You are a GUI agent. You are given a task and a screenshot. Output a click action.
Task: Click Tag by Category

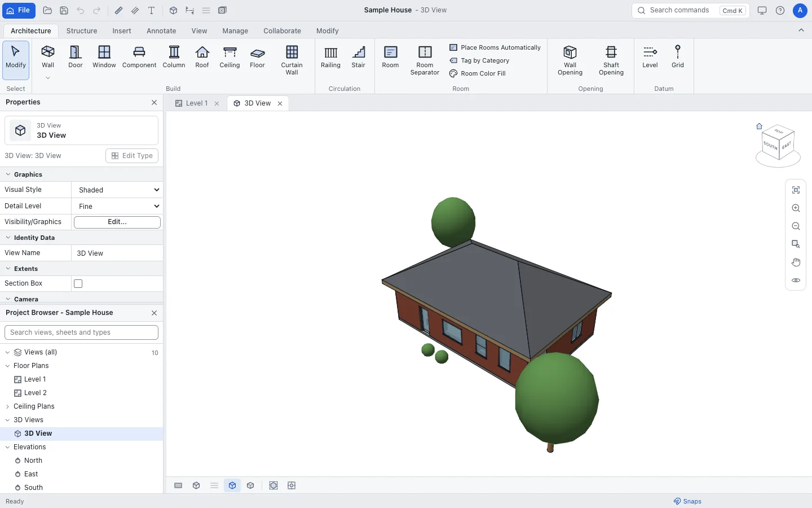(479, 60)
